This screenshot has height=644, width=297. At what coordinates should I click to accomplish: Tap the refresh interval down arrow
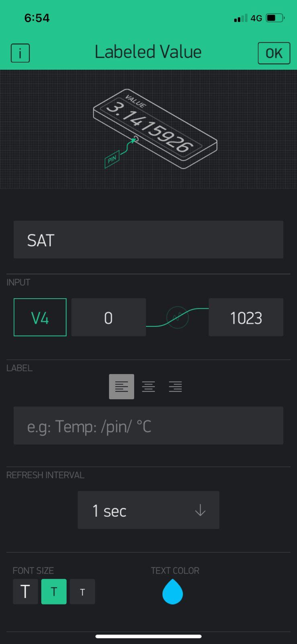click(x=200, y=511)
